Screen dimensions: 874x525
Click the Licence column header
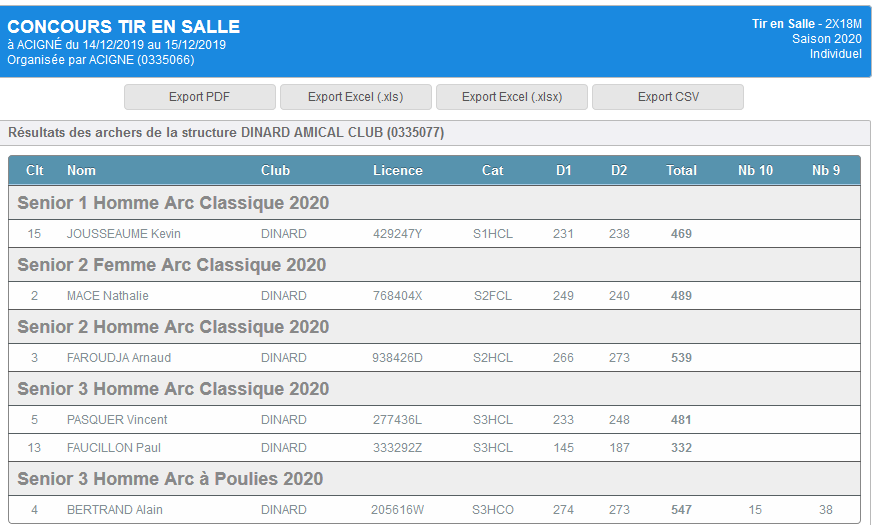pyautogui.click(x=397, y=170)
